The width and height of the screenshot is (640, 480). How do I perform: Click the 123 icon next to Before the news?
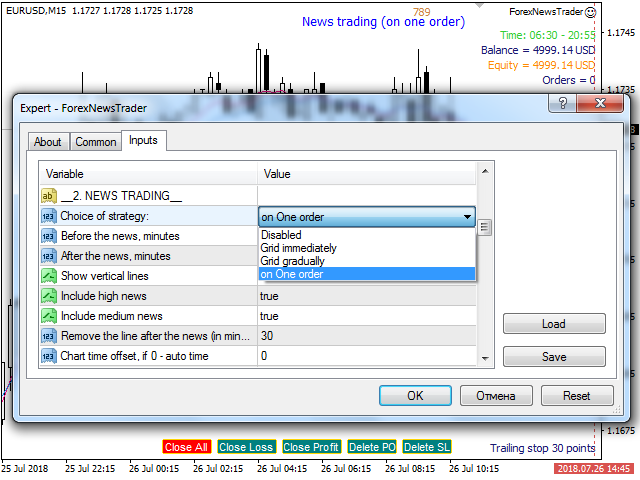point(49,236)
